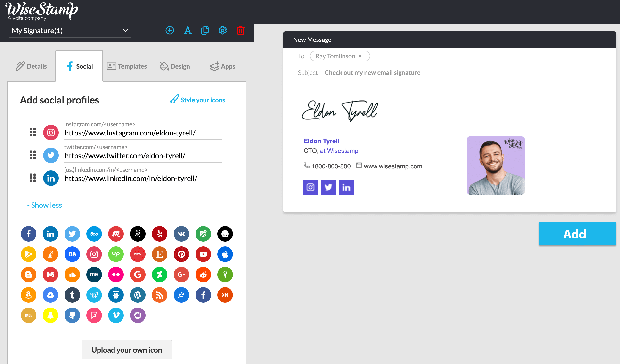Grab the drag handle of the Instagram row

pyautogui.click(x=33, y=132)
